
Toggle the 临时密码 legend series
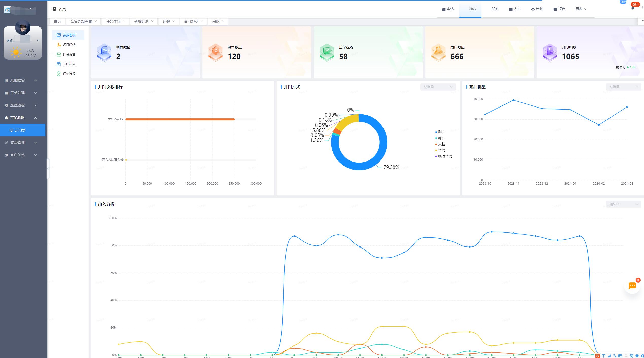pyautogui.click(x=444, y=156)
